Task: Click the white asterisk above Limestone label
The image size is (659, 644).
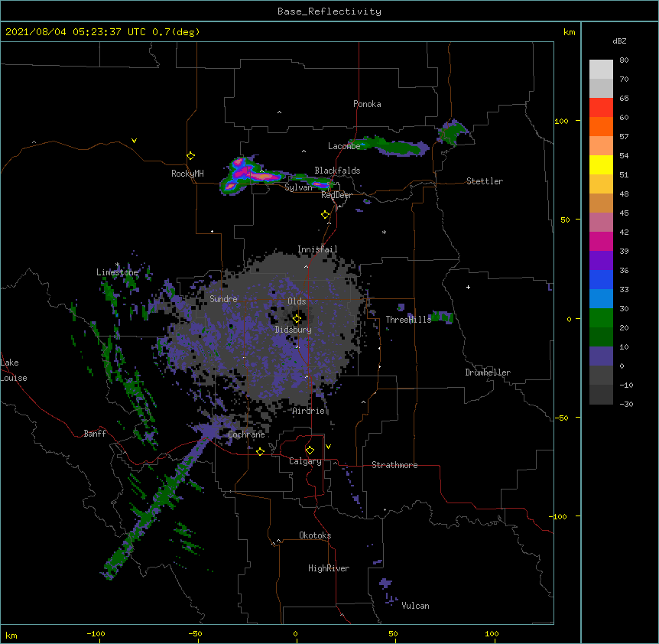Action: point(117,265)
